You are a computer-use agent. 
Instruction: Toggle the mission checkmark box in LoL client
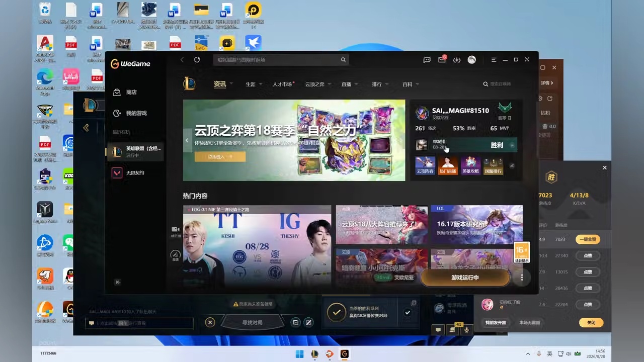click(408, 312)
